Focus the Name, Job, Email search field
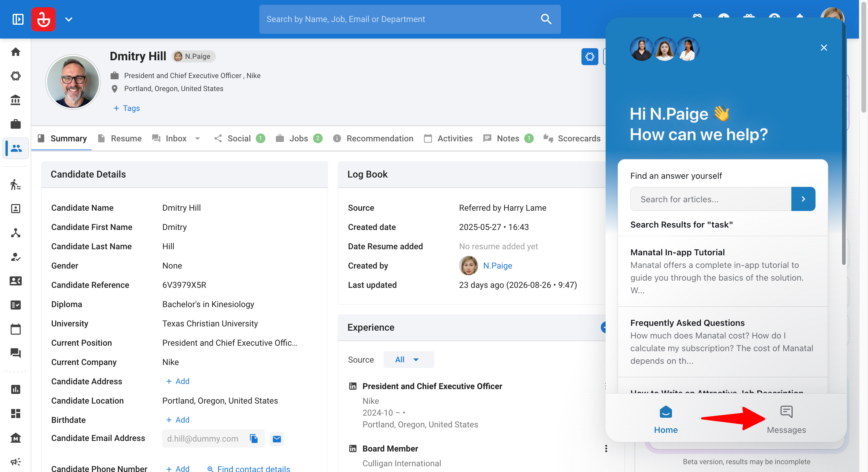868x472 pixels. (410, 19)
